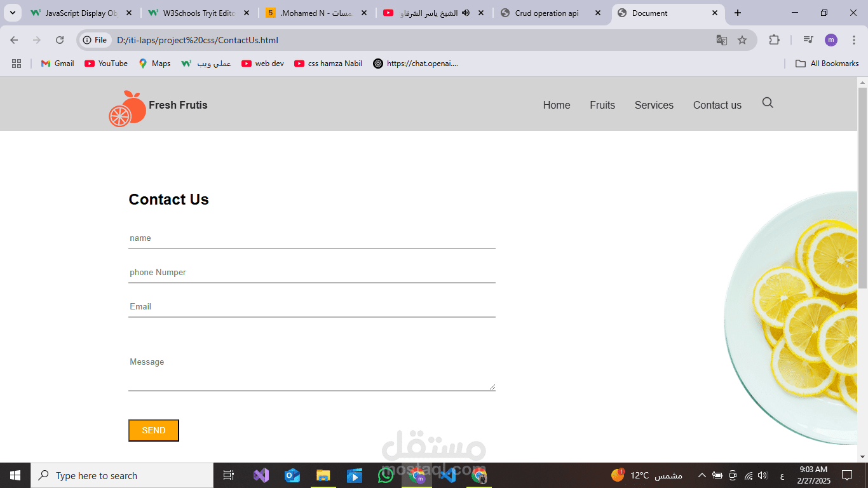
Task: Mute the audio icon on the YouTube tab
Action: tap(466, 13)
